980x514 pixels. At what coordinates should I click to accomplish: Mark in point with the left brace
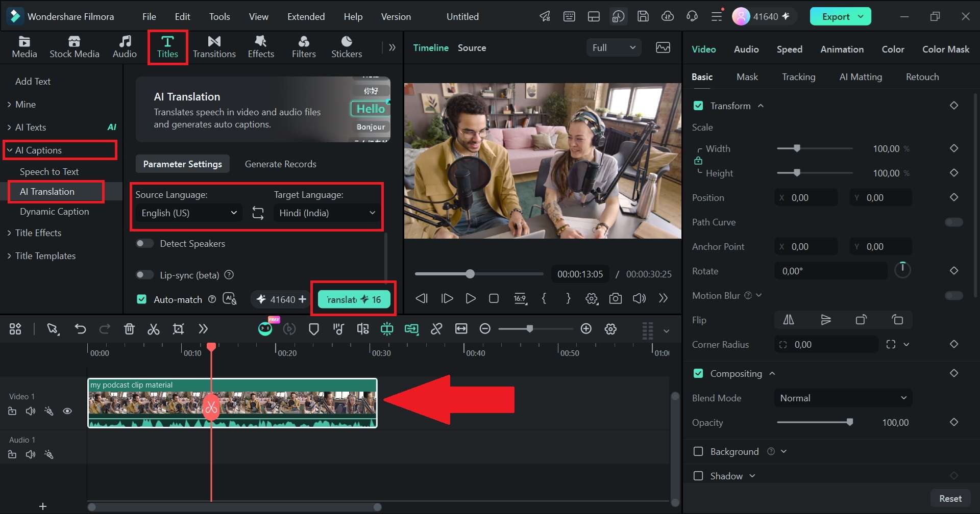pos(544,298)
